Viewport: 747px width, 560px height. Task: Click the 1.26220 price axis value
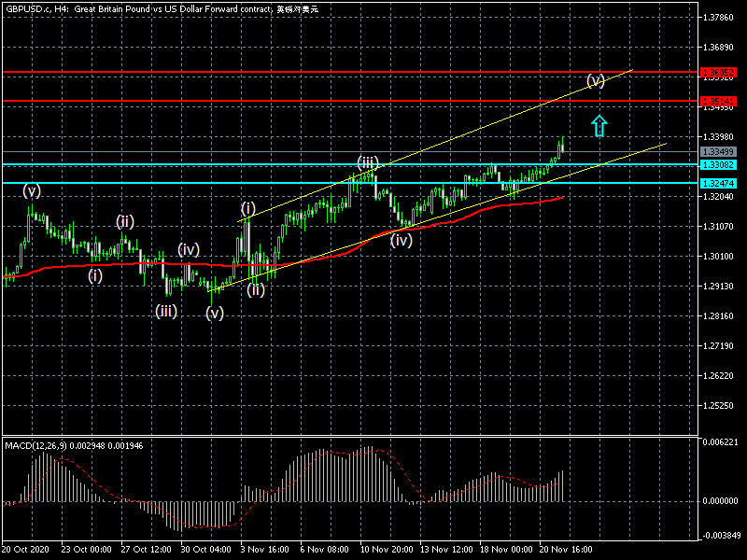click(718, 376)
